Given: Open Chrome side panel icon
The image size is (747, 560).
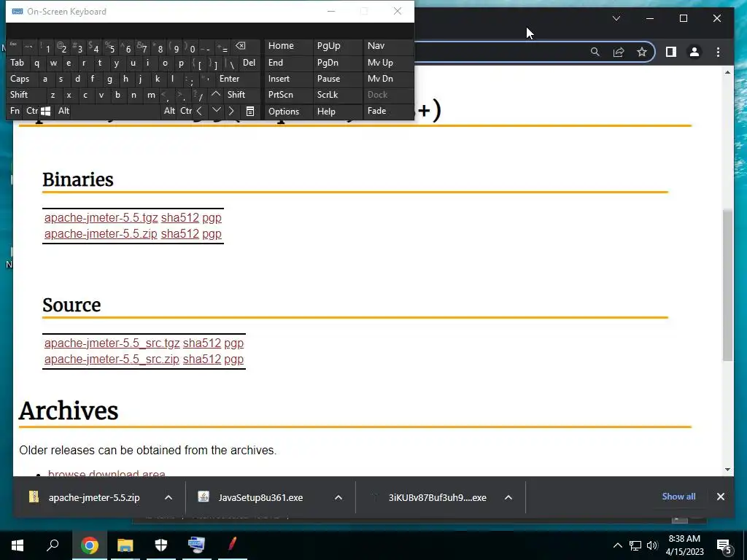Looking at the screenshot, I should coord(671,52).
